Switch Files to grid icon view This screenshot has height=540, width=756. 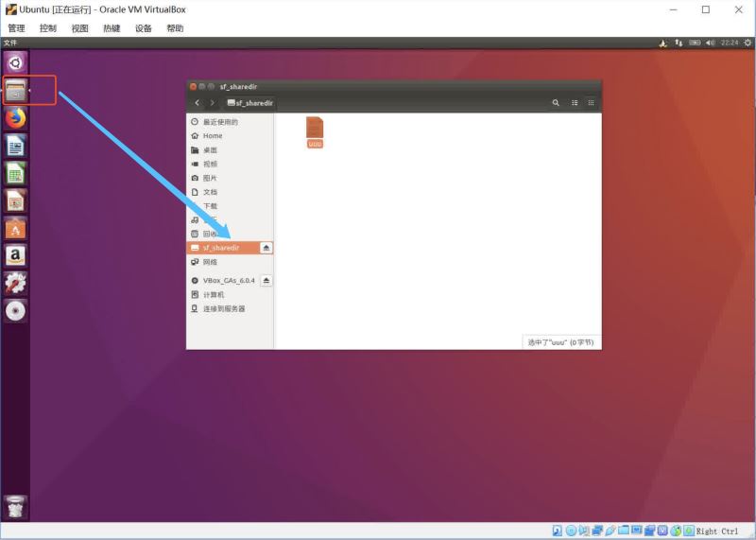(x=592, y=102)
